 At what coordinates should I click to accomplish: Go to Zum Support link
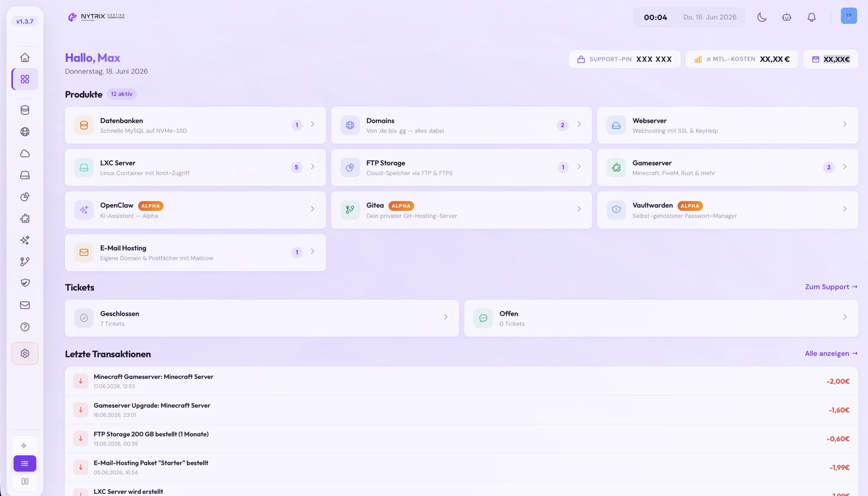pyautogui.click(x=831, y=287)
